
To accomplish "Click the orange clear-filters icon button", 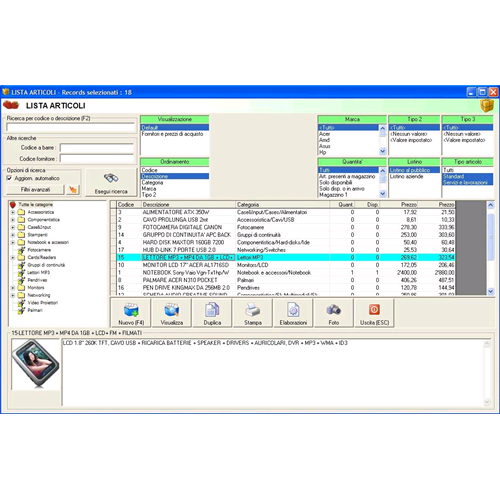I will (x=73, y=190).
